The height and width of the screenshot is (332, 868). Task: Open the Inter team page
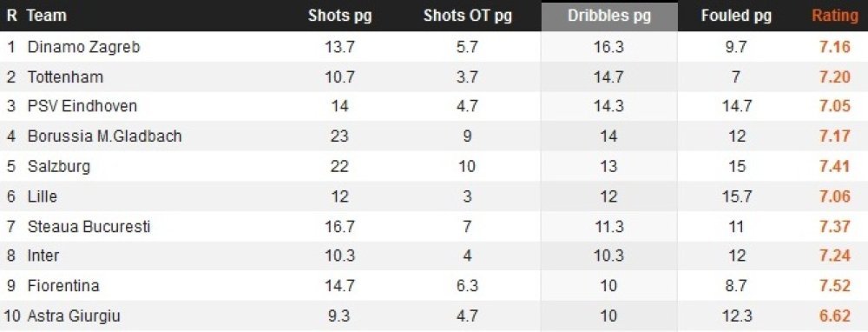43,256
